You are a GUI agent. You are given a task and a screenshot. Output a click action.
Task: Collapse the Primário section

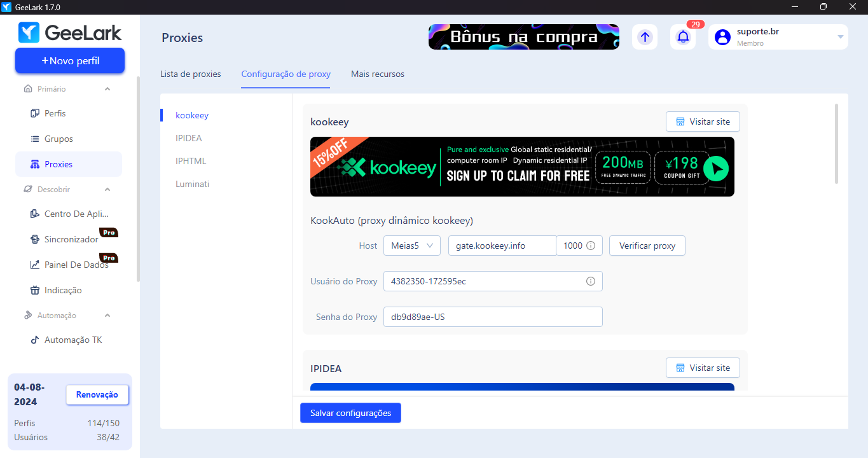tap(107, 89)
